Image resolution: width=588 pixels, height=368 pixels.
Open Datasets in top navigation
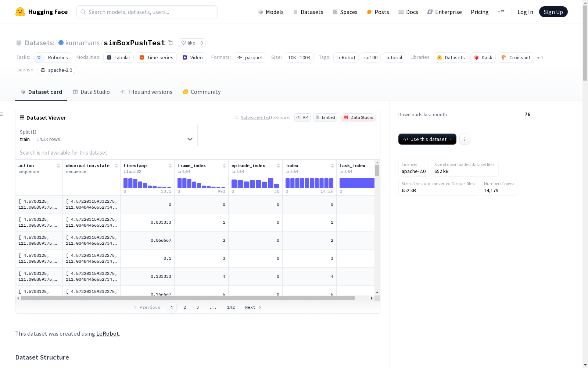pyautogui.click(x=308, y=12)
